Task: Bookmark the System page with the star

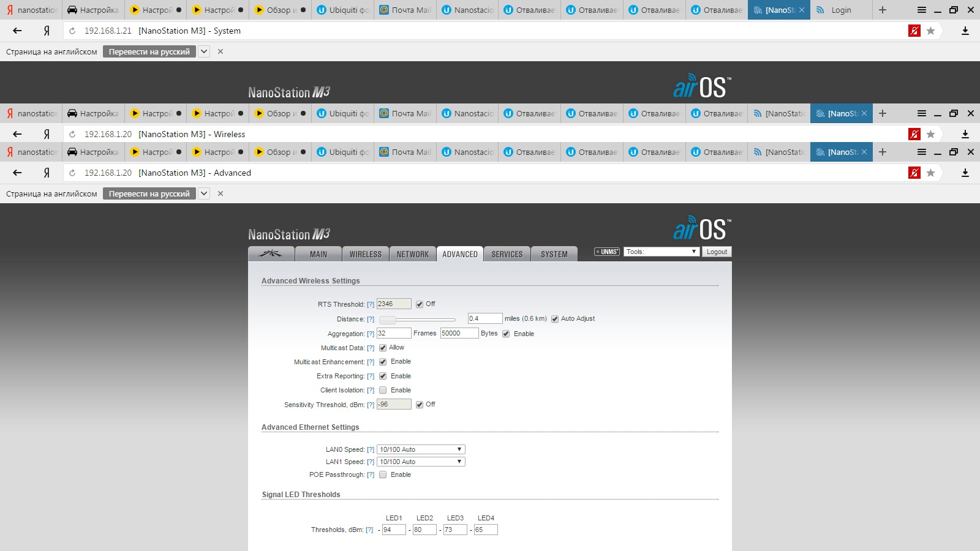Action: pos(930,31)
